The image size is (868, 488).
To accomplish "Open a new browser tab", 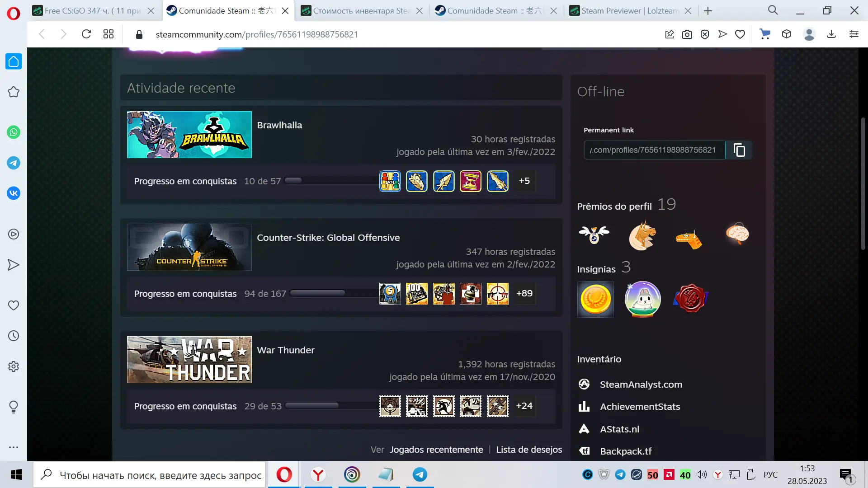I will coord(708,11).
